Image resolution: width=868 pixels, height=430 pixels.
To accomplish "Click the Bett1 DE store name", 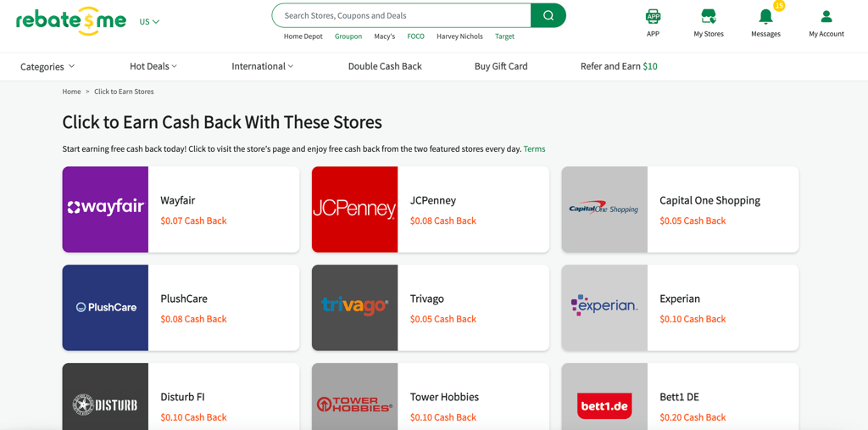I will pos(679,397).
